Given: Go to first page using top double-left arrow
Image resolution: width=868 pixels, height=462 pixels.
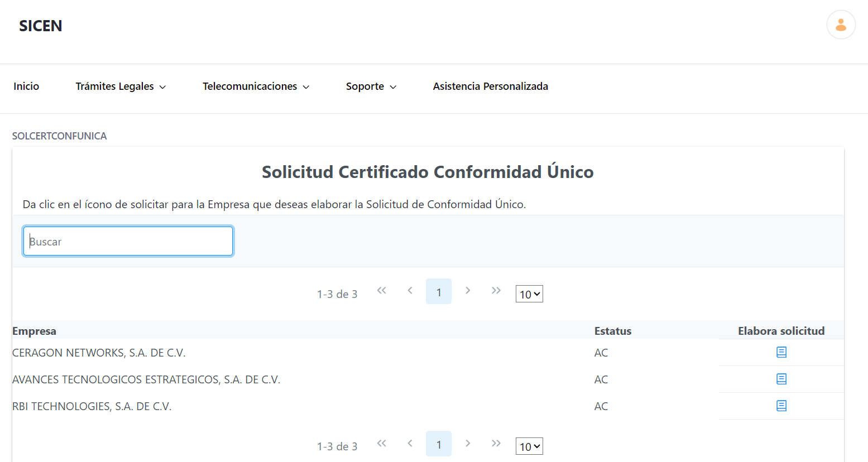Looking at the screenshot, I should pos(382,291).
